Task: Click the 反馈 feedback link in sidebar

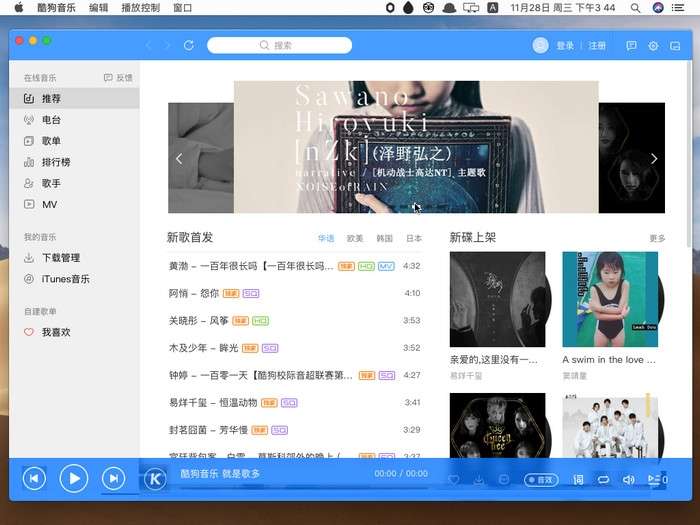Action: pos(118,78)
